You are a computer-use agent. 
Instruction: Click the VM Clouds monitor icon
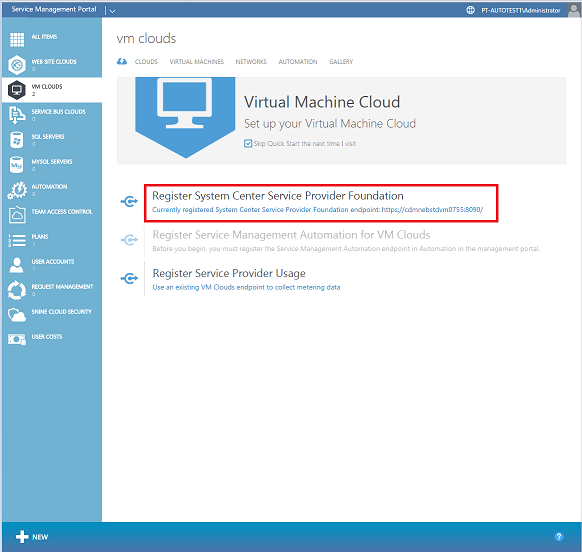pyautogui.click(x=17, y=90)
